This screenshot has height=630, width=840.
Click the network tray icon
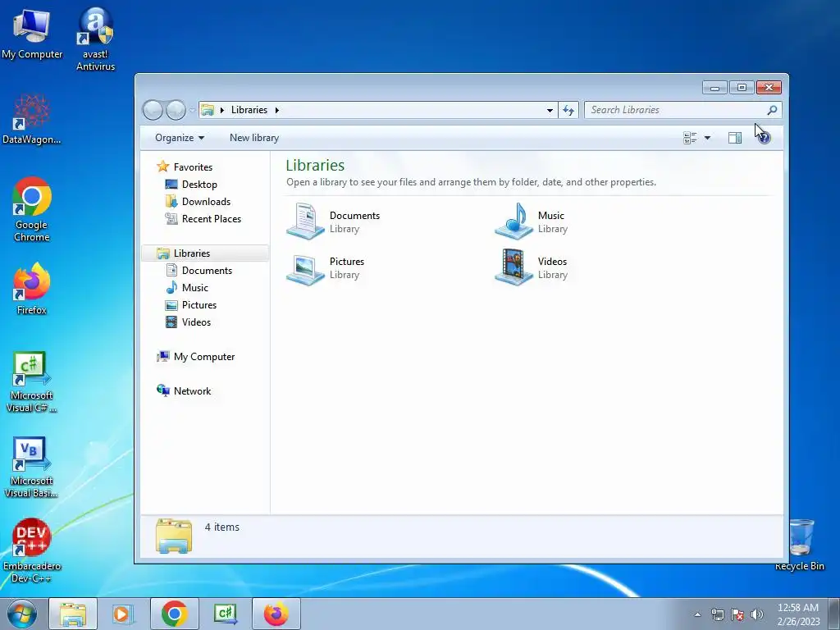coord(717,614)
